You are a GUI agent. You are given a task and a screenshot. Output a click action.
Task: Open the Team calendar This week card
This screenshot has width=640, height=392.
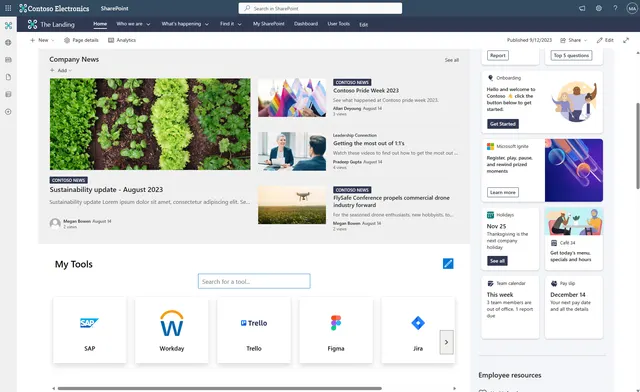[510, 307]
